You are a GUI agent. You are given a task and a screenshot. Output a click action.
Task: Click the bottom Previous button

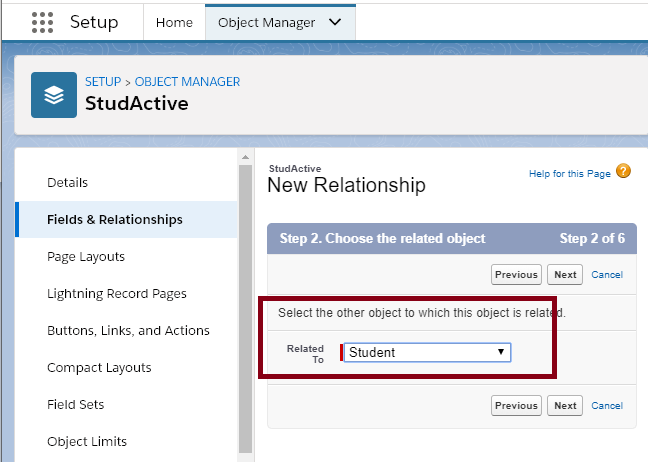pyautogui.click(x=516, y=405)
